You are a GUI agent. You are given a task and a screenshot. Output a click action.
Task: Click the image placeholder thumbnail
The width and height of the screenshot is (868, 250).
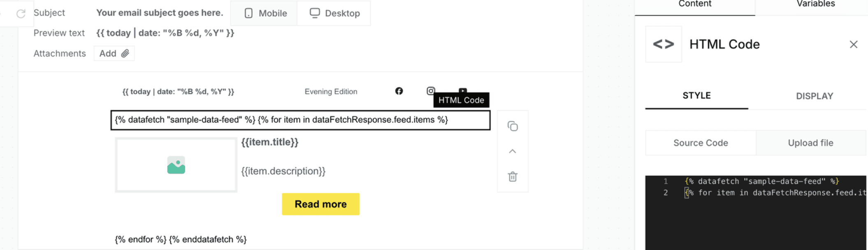(176, 165)
